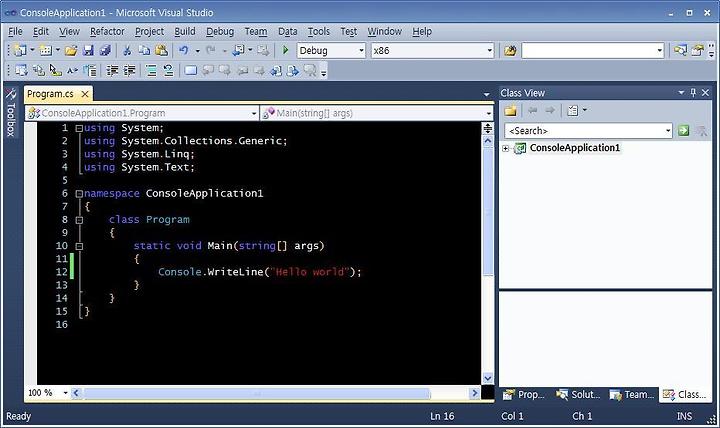This screenshot has width=720, height=428.
Task: Collapse the class Program block
Action: (79, 220)
